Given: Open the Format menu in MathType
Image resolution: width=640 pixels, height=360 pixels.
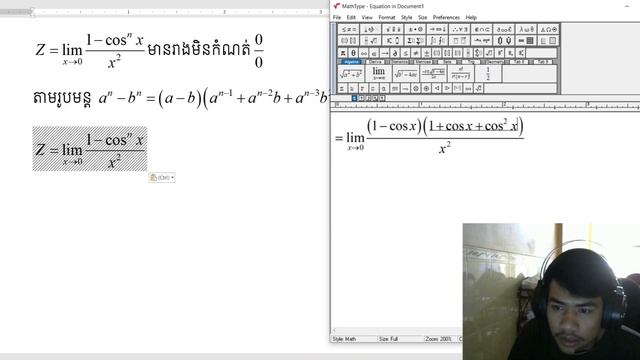Looking at the screenshot, I should click(x=387, y=18).
